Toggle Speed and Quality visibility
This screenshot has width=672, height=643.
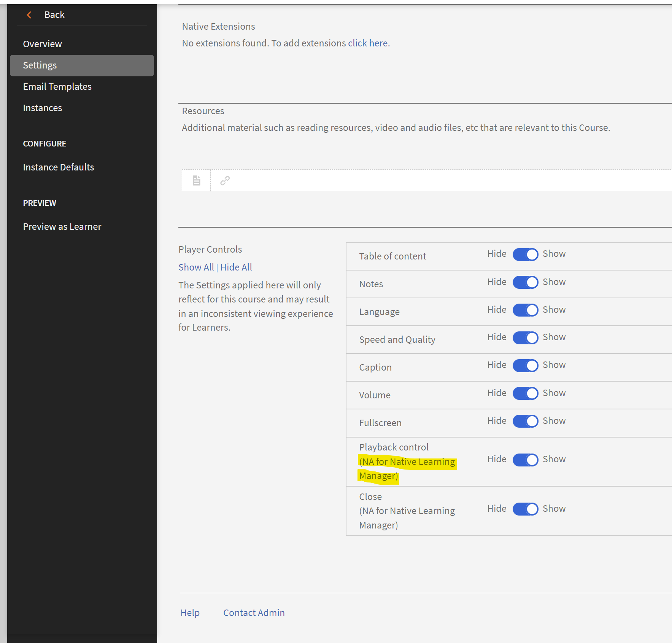pos(525,337)
